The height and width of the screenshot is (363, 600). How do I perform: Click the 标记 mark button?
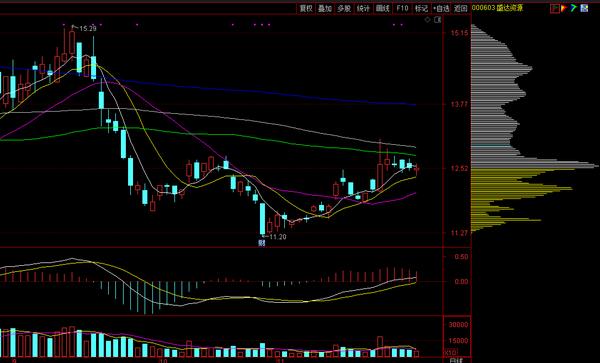coord(421,8)
